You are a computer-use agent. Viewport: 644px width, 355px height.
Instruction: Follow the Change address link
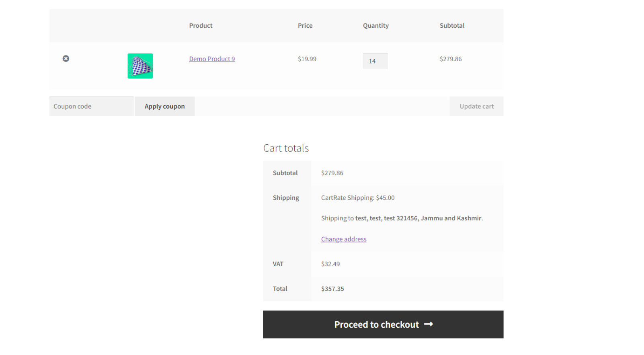[x=343, y=239]
